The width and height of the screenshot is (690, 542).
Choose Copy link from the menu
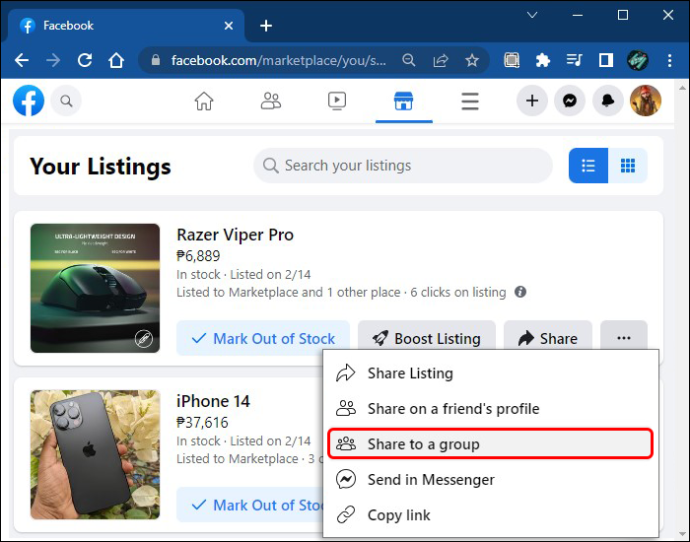point(491,515)
